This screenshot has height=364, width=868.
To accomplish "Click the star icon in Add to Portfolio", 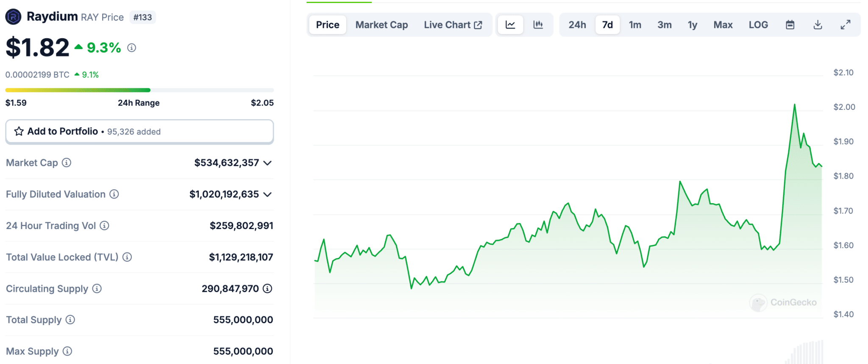I will pyautogui.click(x=19, y=132).
